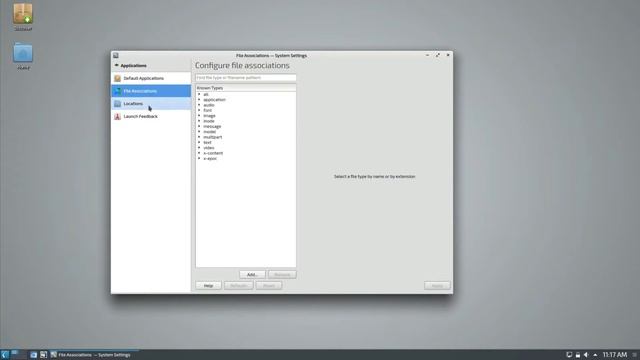Close the System Settings window
Image resolution: width=640 pixels, height=360 pixels.
pyautogui.click(x=448, y=55)
